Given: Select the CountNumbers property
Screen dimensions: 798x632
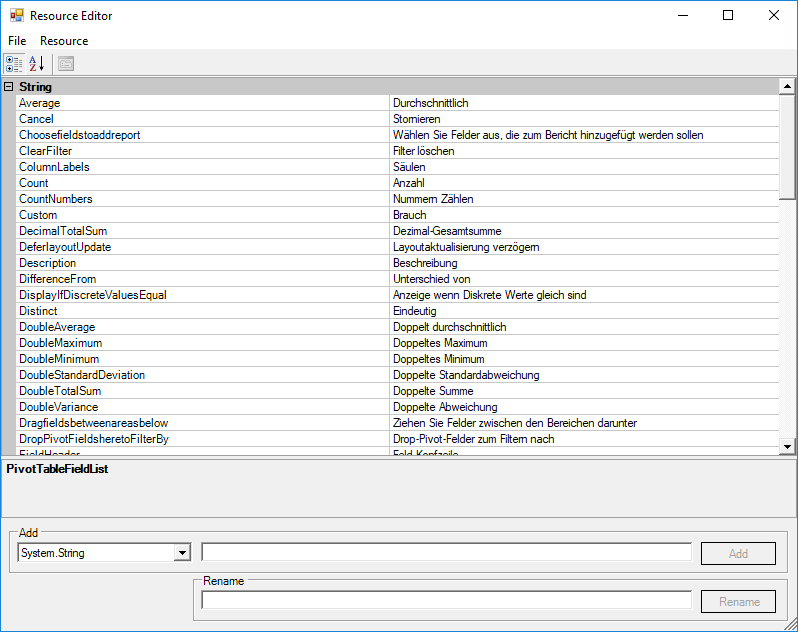Looking at the screenshot, I should (x=203, y=199).
